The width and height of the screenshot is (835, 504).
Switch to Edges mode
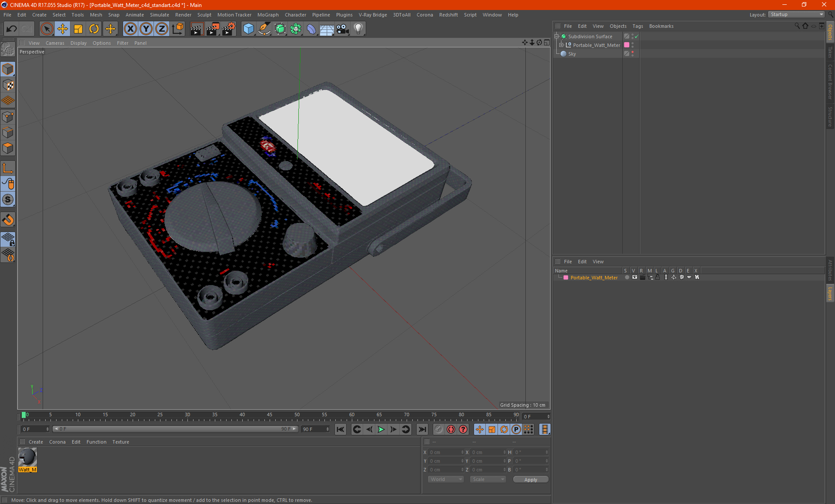point(8,133)
